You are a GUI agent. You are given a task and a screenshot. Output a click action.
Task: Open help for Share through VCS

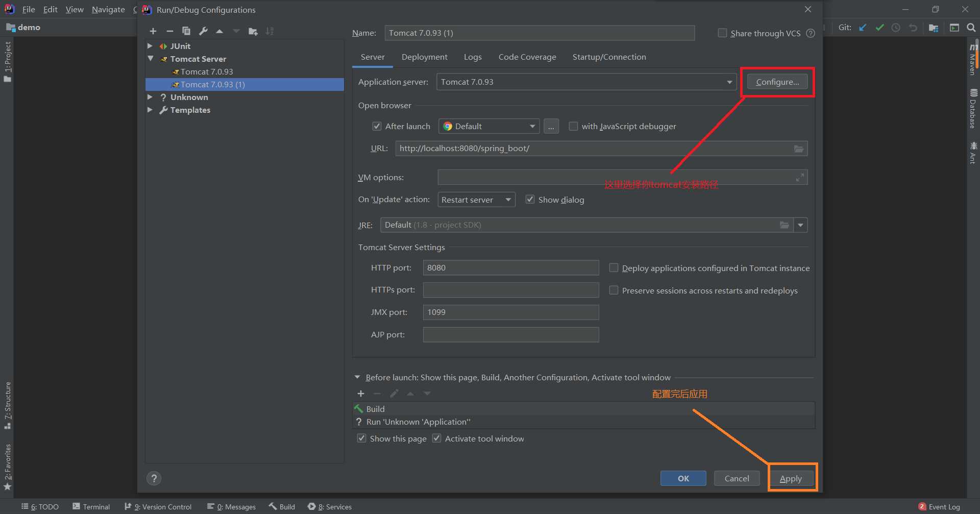[x=811, y=33]
